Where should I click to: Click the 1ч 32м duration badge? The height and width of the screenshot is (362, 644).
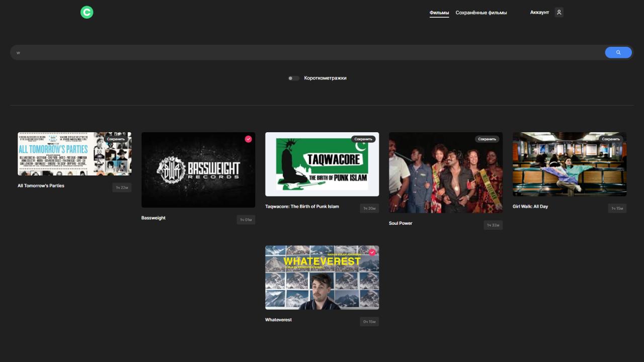(x=493, y=225)
